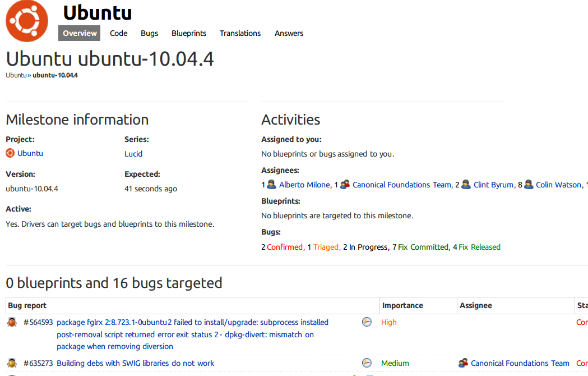The image size is (588, 376).
Task: Click the 'Assigned to you:' label
Action: 291,139
